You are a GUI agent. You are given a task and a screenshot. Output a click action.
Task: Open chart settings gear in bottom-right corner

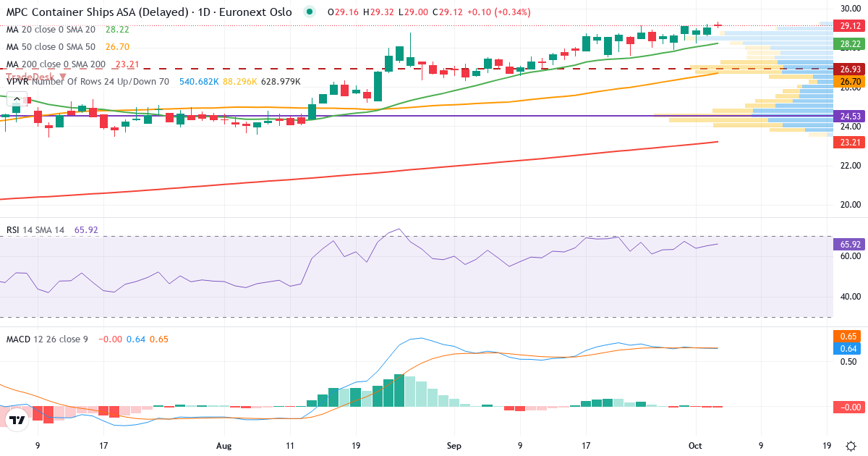851,446
